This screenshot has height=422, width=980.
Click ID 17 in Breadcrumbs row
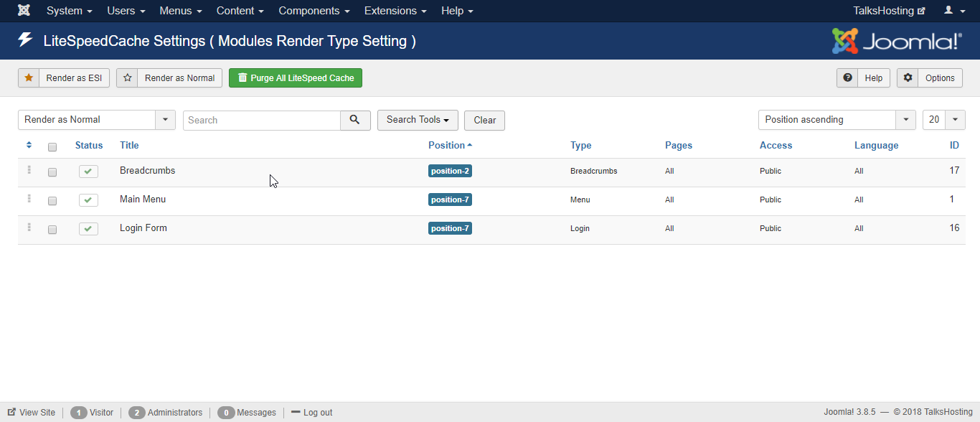pyautogui.click(x=954, y=170)
